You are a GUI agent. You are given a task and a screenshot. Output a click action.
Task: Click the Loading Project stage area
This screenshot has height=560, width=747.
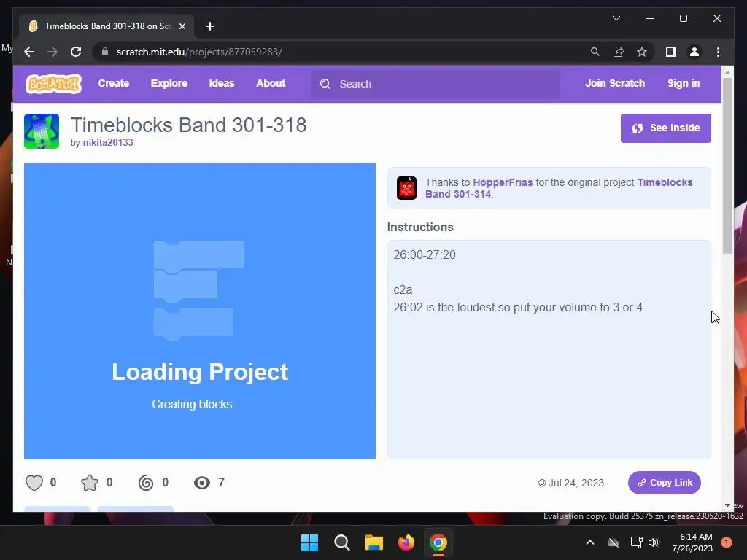200,311
